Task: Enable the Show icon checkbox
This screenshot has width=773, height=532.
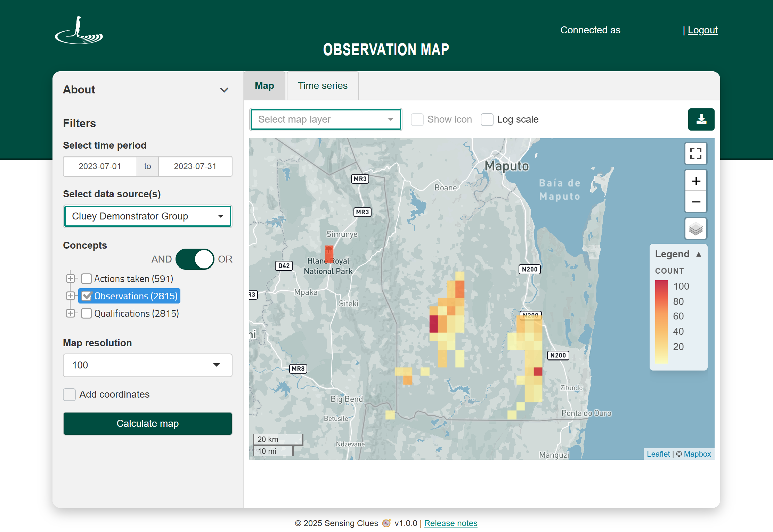Action: [417, 119]
